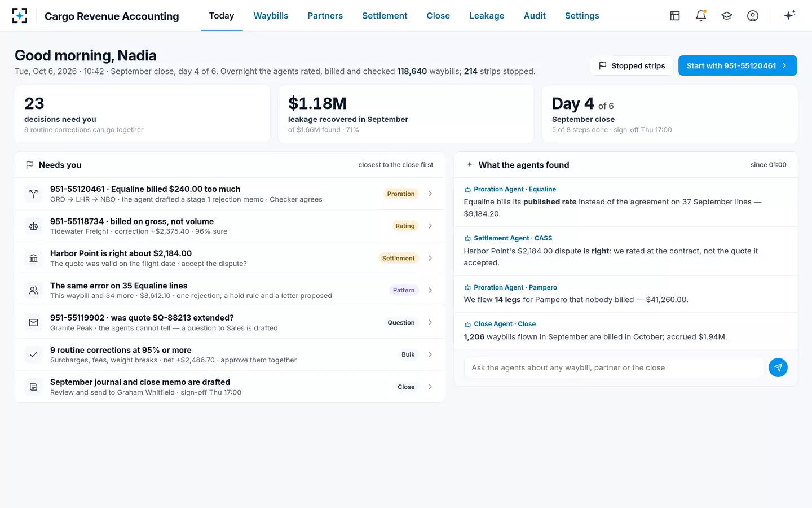Open the 23 decisions need you card
The height and width of the screenshot is (508, 812).
tap(142, 114)
